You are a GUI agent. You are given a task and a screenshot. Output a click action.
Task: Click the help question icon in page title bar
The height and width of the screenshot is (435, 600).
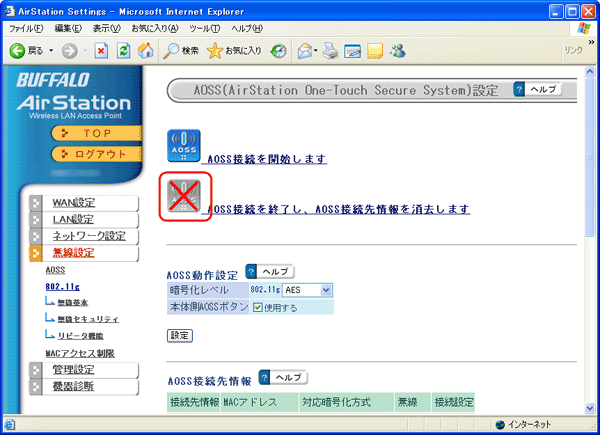519,89
